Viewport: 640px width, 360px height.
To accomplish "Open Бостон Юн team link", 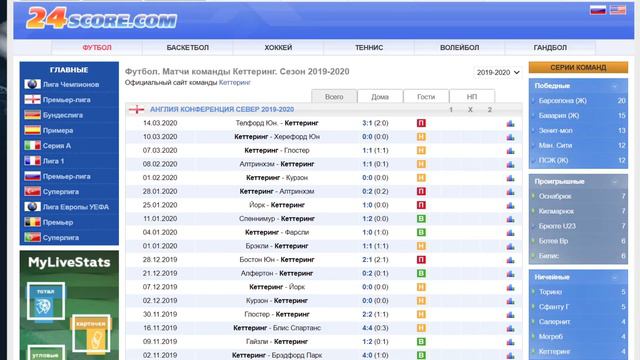I will pos(257,260).
